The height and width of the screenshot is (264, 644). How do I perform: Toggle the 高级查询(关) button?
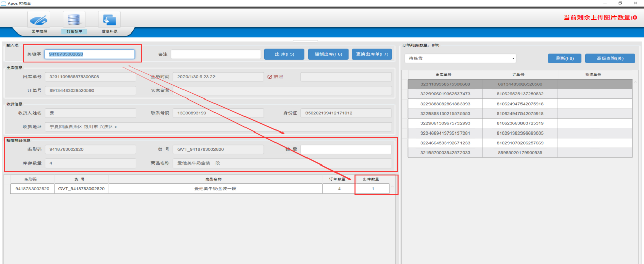609,58
